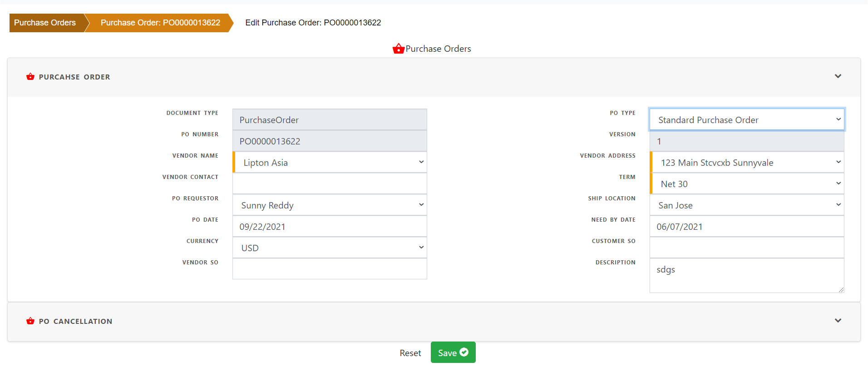Click the checkmark icon on the Save button
This screenshot has width=868, height=382.
click(x=464, y=352)
